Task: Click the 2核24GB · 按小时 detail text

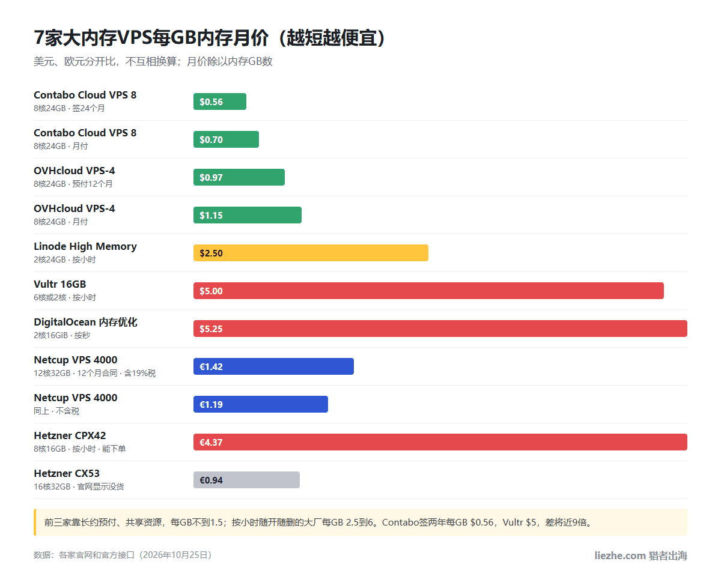Action: 65,259
